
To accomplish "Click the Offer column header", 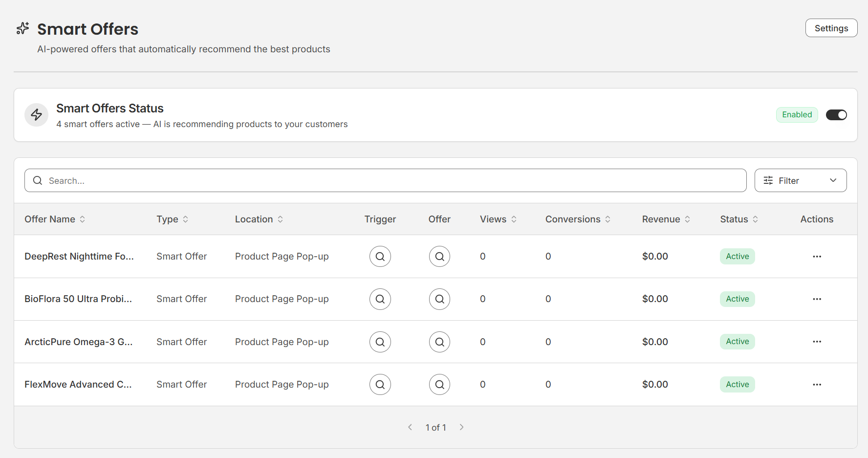I will pos(439,219).
